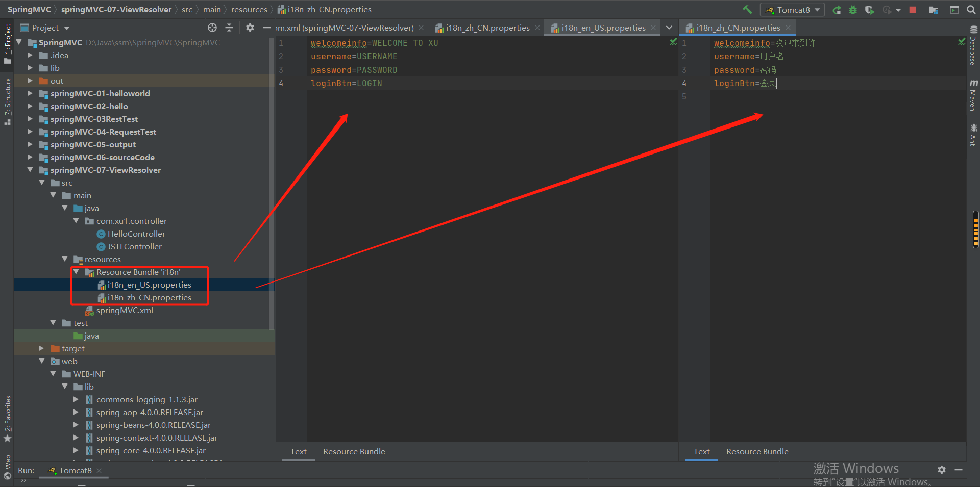Click Run with Coverage icon
The width and height of the screenshot is (980, 487).
pos(869,10)
